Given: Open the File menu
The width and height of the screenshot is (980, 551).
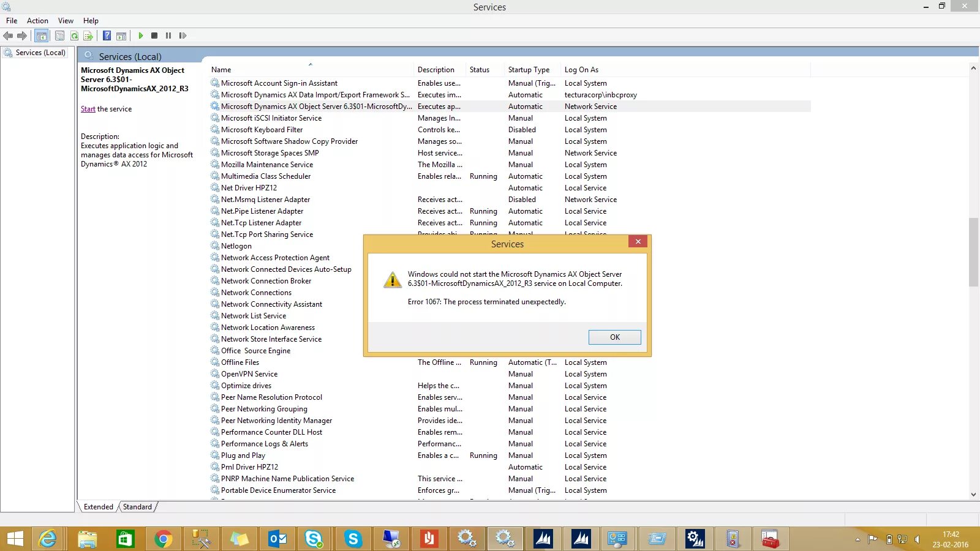Looking at the screenshot, I should 12,20.
